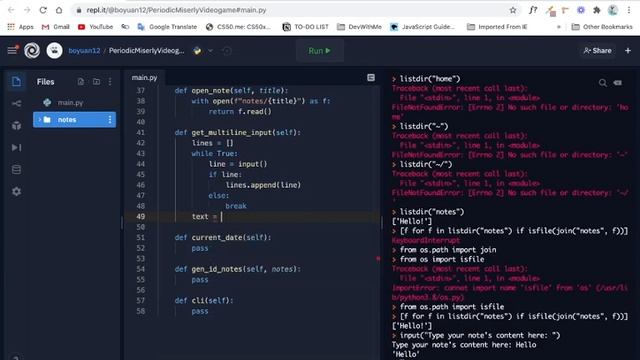The image size is (640, 360).
Task: Open the Repl.it hamburger menu
Action: point(12,50)
